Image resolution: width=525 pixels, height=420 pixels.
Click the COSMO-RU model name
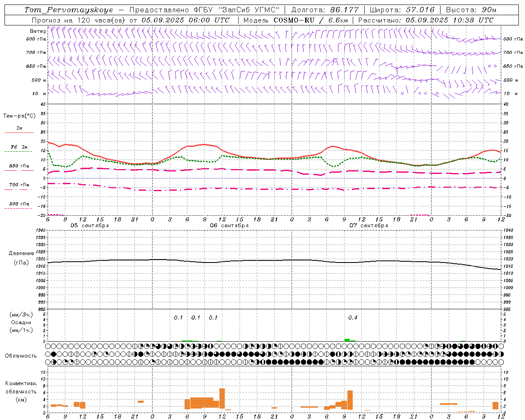pos(294,20)
